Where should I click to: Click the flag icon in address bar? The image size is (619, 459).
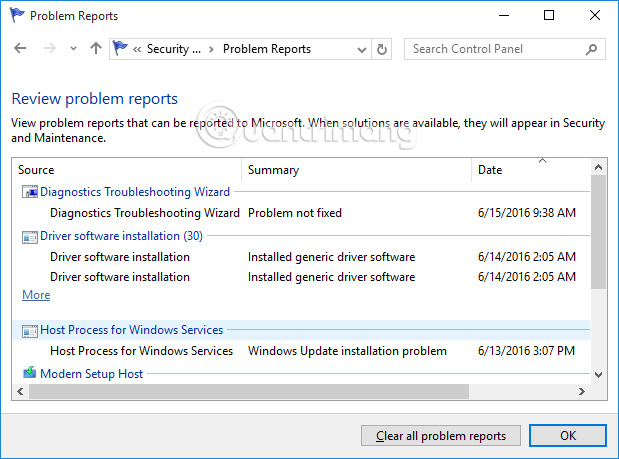pos(120,49)
